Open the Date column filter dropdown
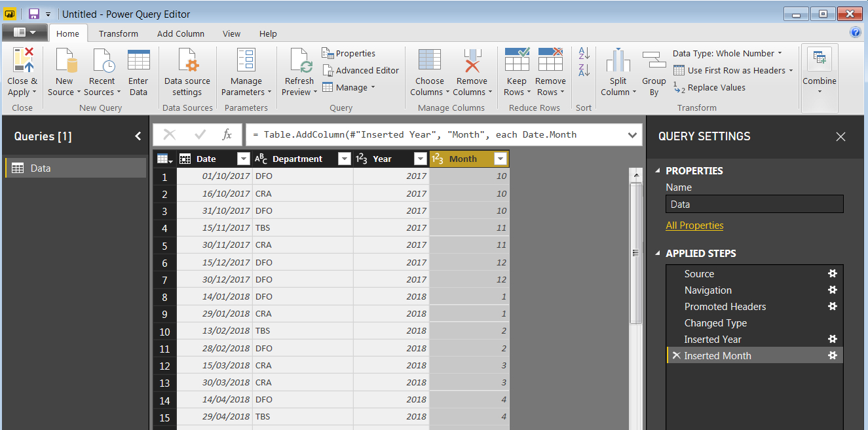 point(243,159)
